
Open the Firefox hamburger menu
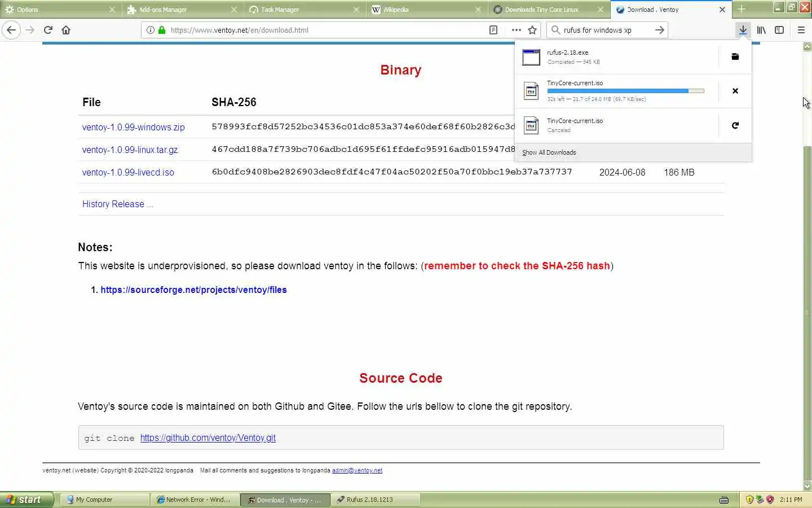click(x=801, y=30)
